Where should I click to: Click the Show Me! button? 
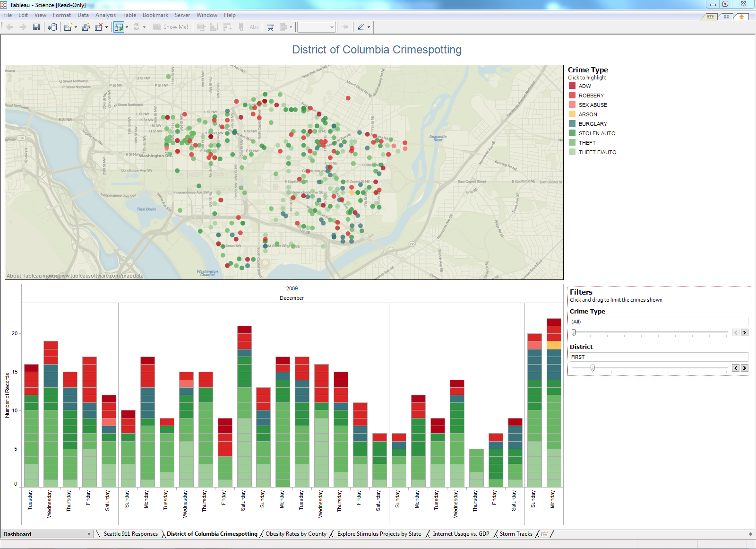point(171,27)
